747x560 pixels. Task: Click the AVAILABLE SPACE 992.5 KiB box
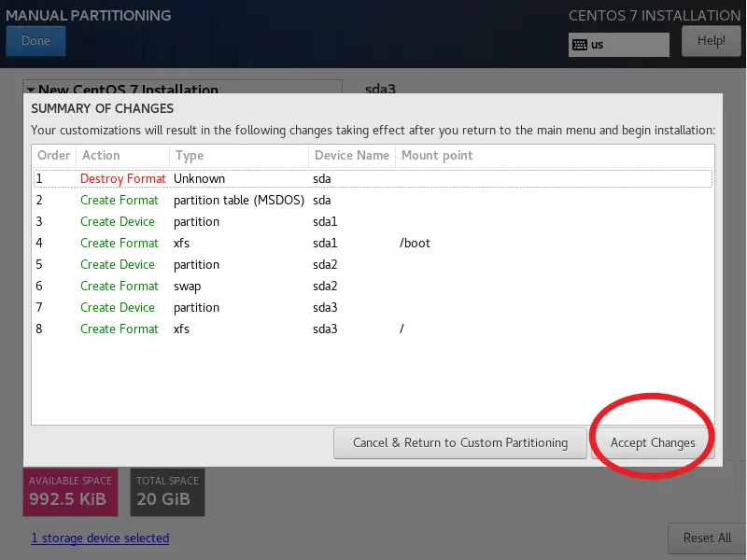pos(71,492)
